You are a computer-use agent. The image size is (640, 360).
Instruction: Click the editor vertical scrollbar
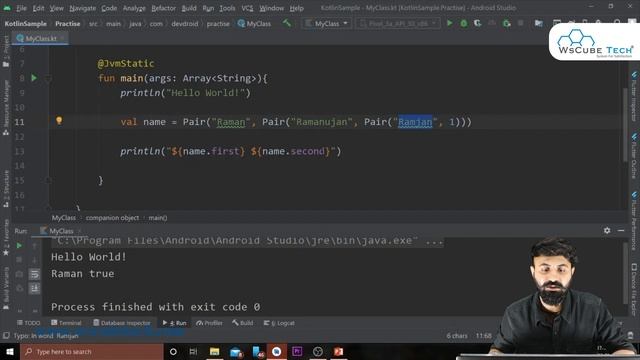pyautogui.click(x=625, y=124)
